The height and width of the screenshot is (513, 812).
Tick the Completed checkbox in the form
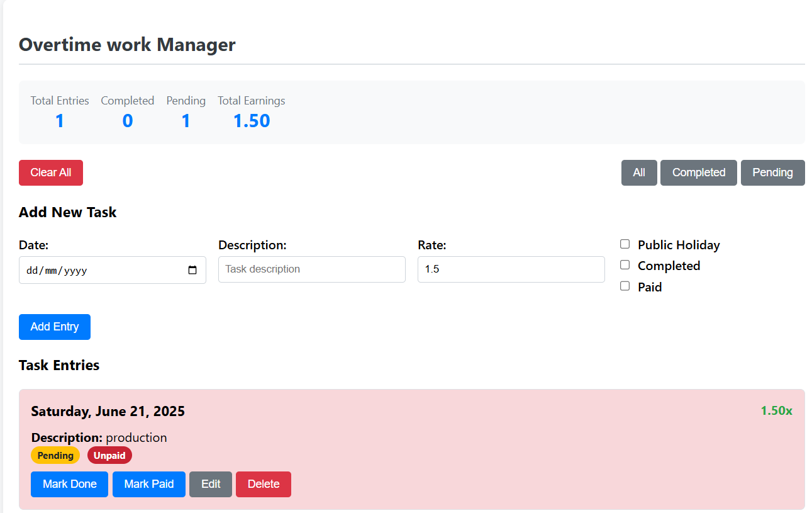(x=625, y=265)
